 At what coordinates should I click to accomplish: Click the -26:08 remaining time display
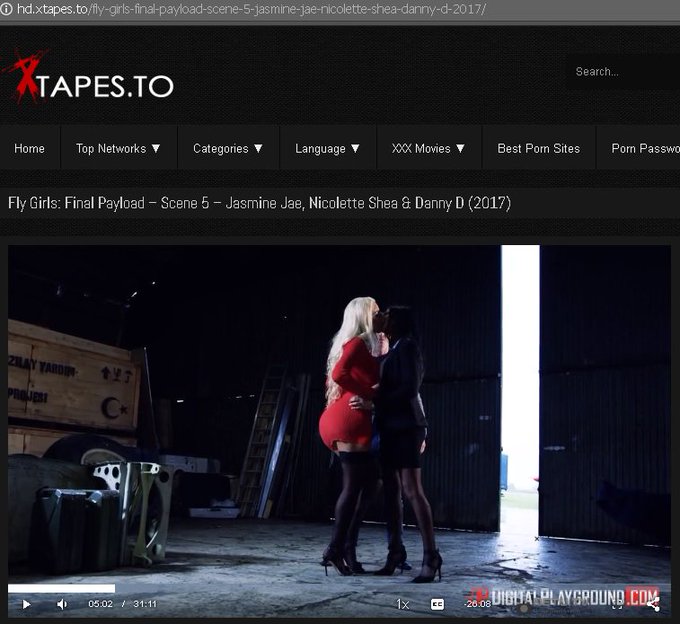coord(477,604)
